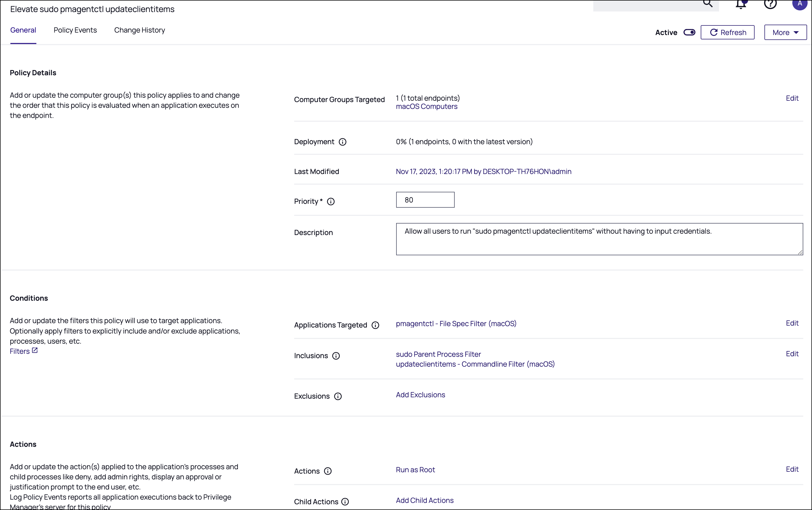Click the Refresh button
The width and height of the screenshot is (812, 510).
(x=727, y=32)
